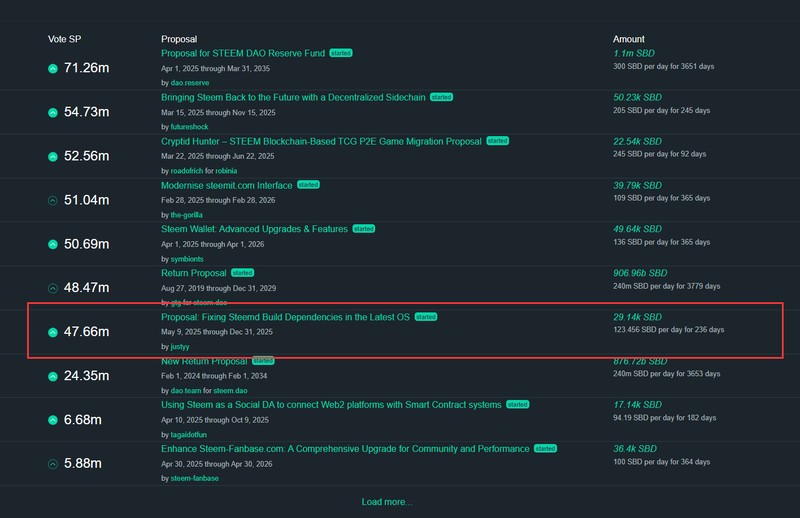Viewport: 800px width, 518px height.
Task: Open Enhance Steem-Fanbase.com upgrade proposal
Action: pyautogui.click(x=345, y=449)
